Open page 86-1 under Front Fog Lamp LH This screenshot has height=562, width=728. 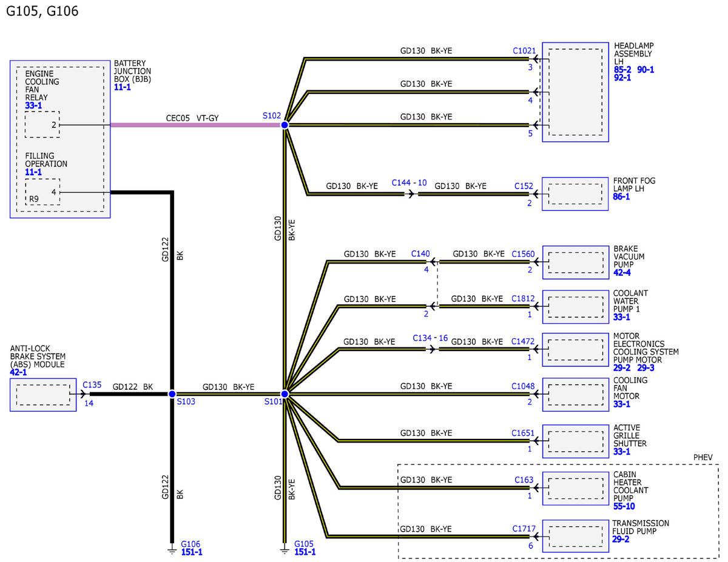[x=621, y=196]
